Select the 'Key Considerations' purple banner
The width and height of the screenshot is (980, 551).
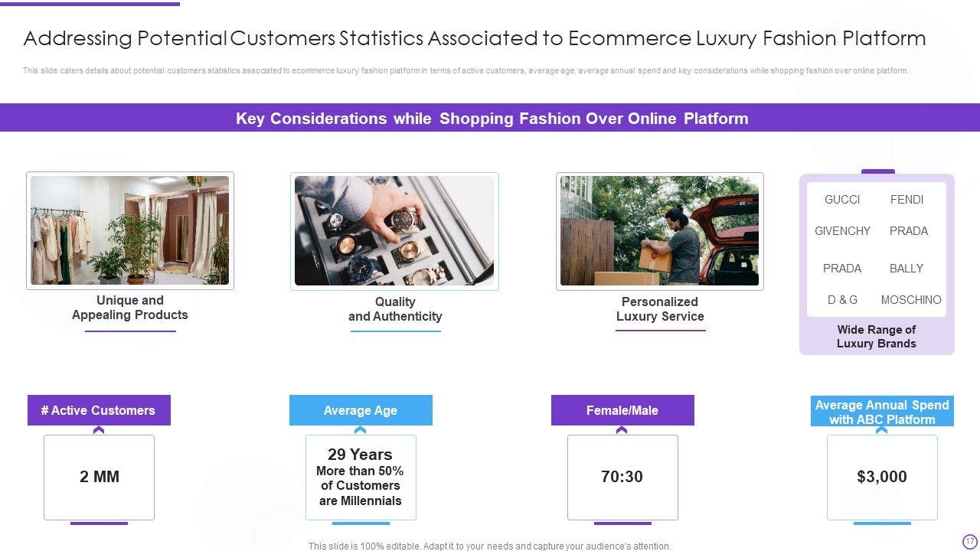(x=490, y=119)
